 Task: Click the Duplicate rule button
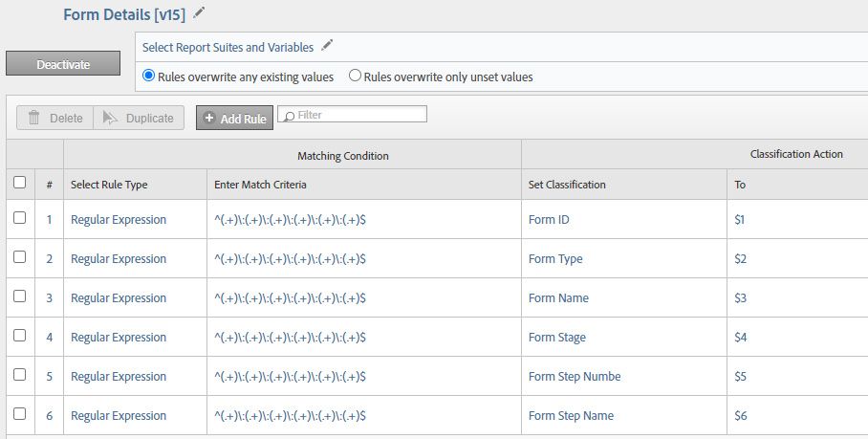[x=139, y=118]
